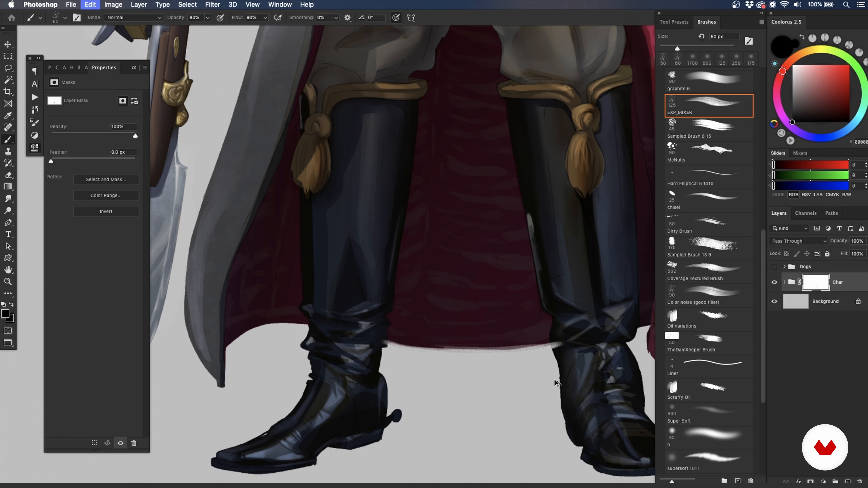
Task: Click the Invert button
Action: pos(106,211)
